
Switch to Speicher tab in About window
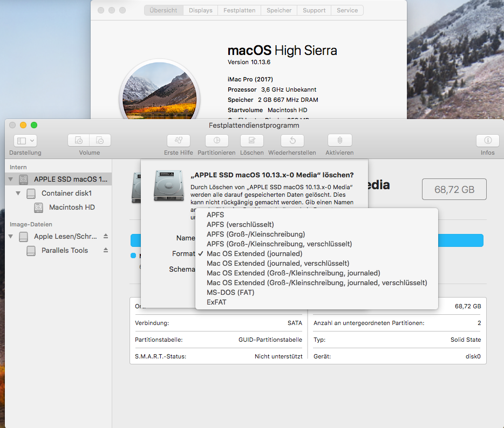point(279,10)
